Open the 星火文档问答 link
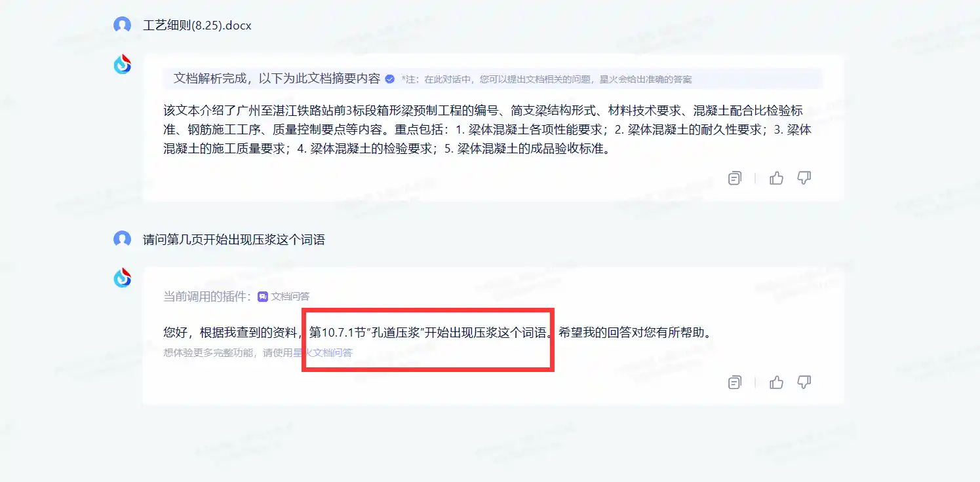Screen dimensions: 980x482 tap(323, 352)
